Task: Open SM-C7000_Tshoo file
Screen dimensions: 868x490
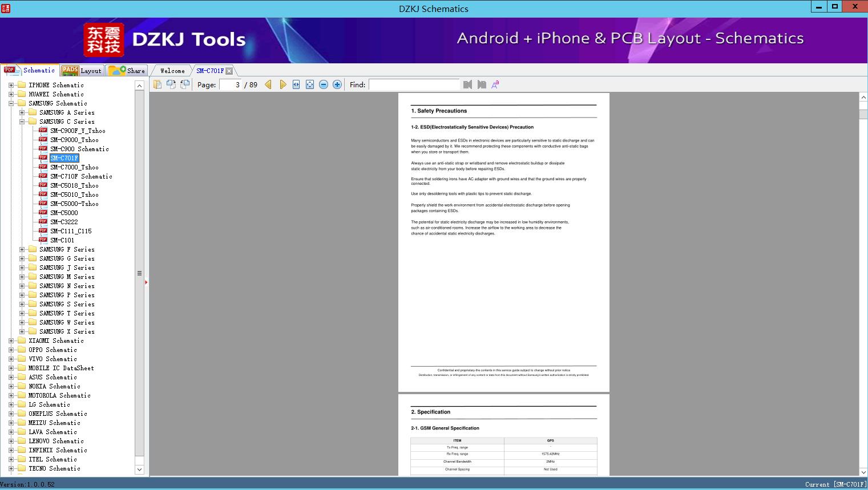Action: pyautogui.click(x=74, y=167)
